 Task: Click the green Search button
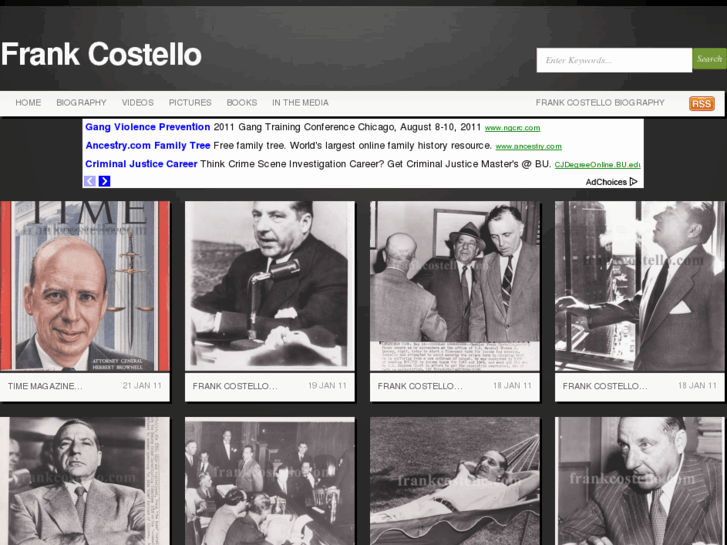[x=709, y=58]
